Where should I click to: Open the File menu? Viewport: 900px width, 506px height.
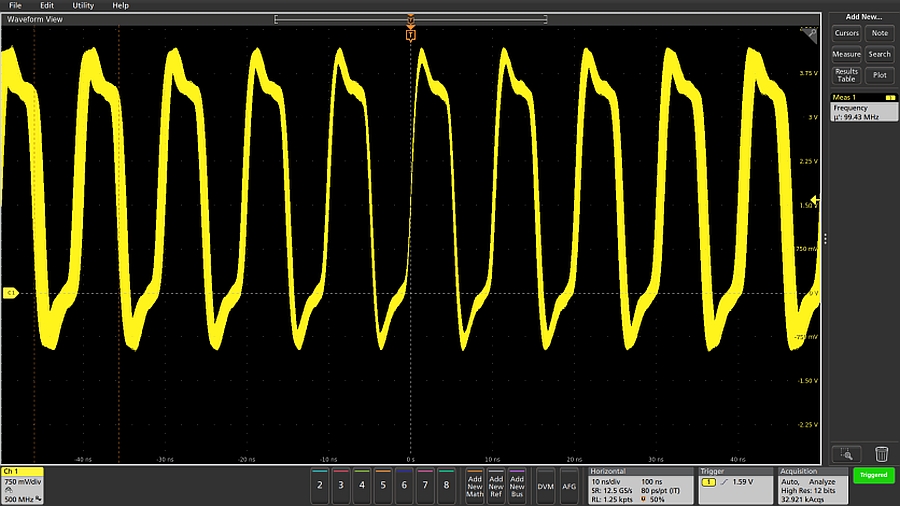coord(15,6)
